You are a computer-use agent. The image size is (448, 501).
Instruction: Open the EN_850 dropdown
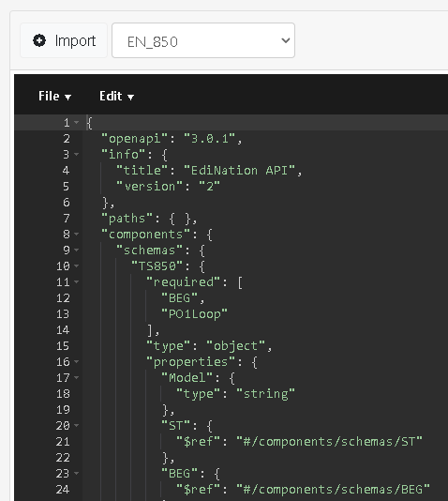pyautogui.click(x=203, y=40)
